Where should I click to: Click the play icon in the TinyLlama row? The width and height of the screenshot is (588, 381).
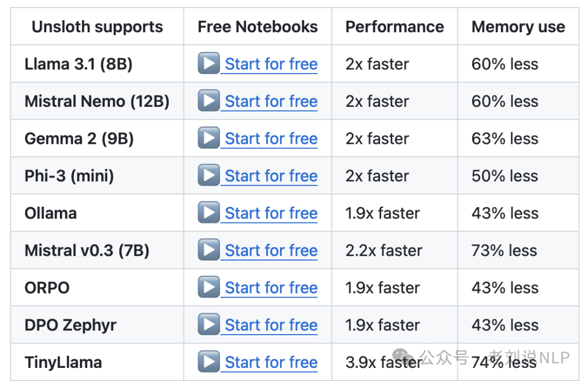(209, 361)
